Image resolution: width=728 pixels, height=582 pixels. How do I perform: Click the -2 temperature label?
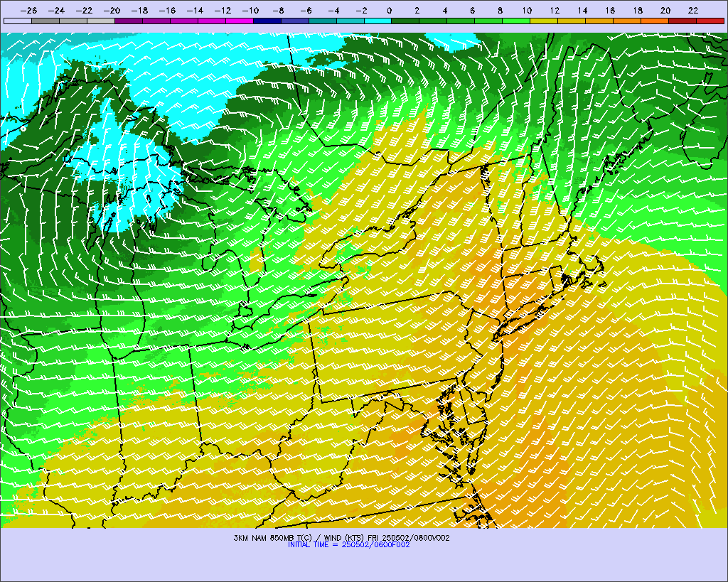point(361,11)
